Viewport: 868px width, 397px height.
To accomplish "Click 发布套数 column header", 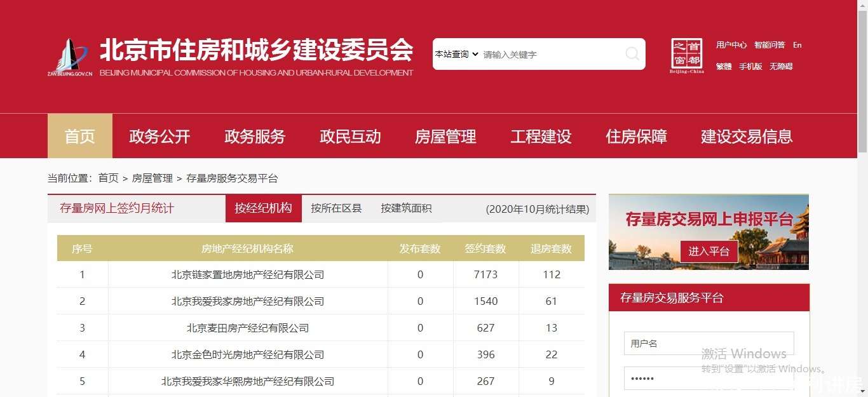I will point(420,248).
